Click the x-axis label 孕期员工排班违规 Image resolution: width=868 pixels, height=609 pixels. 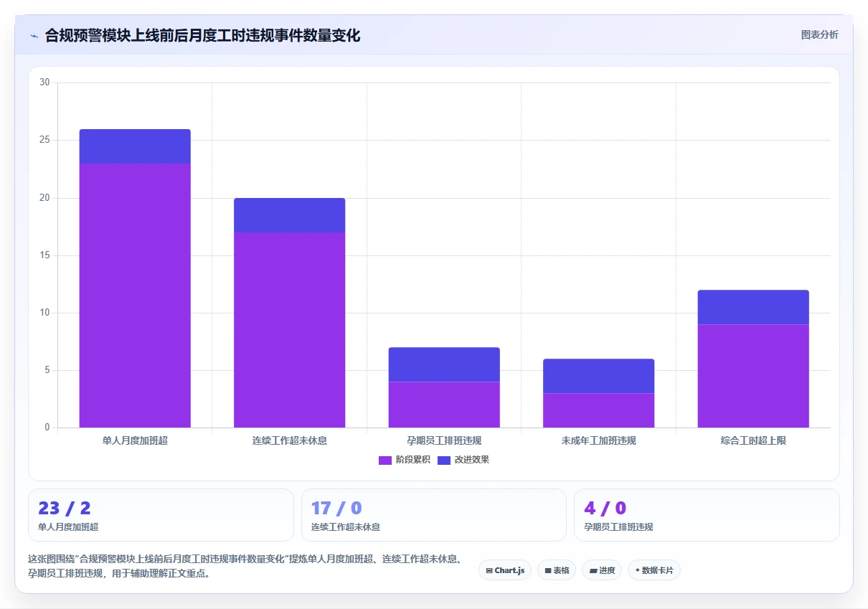coord(444,440)
